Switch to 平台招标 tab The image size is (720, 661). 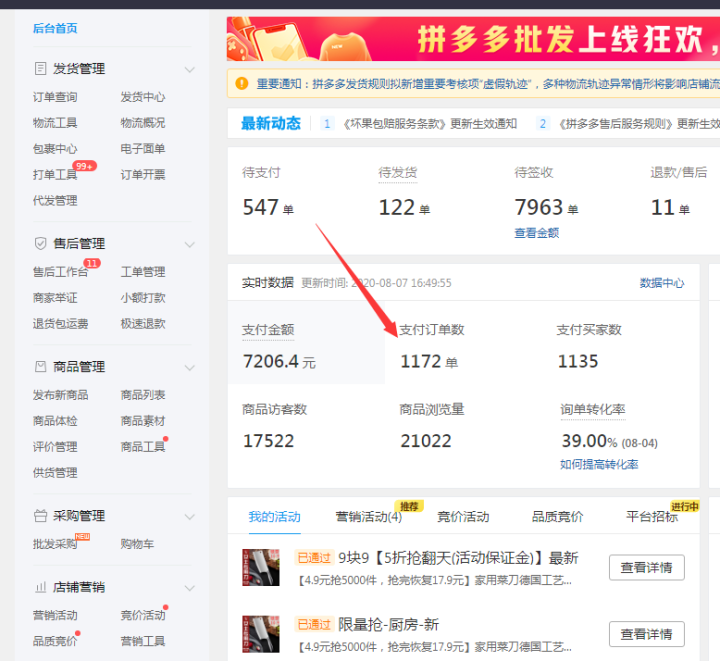(x=652, y=517)
